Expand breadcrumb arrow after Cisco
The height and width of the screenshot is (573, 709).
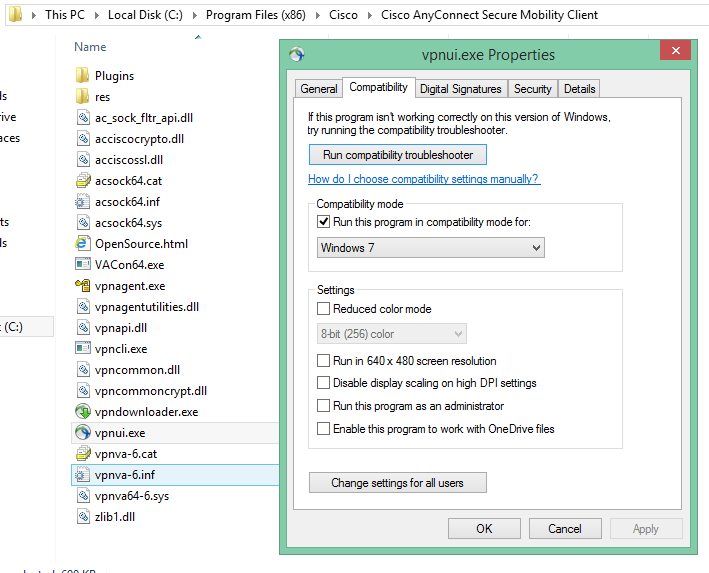click(x=370, y=15)
